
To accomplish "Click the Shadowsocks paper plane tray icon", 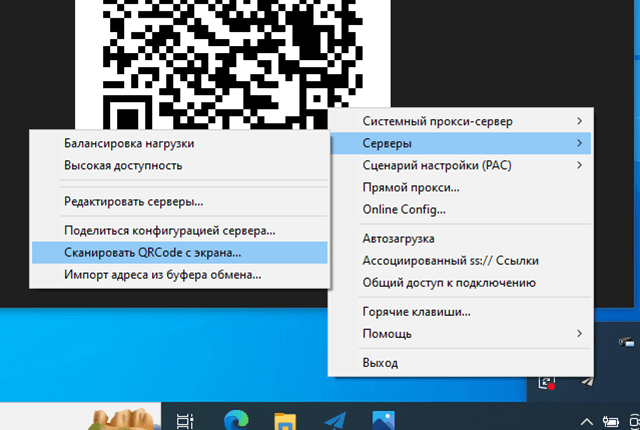I will point(587,380).
